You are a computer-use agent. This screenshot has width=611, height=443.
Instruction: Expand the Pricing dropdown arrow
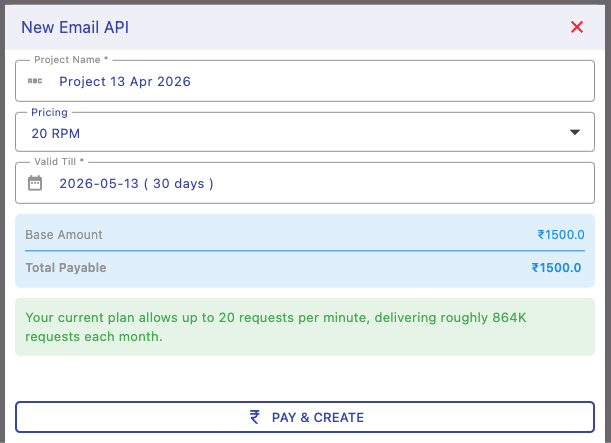575,132
